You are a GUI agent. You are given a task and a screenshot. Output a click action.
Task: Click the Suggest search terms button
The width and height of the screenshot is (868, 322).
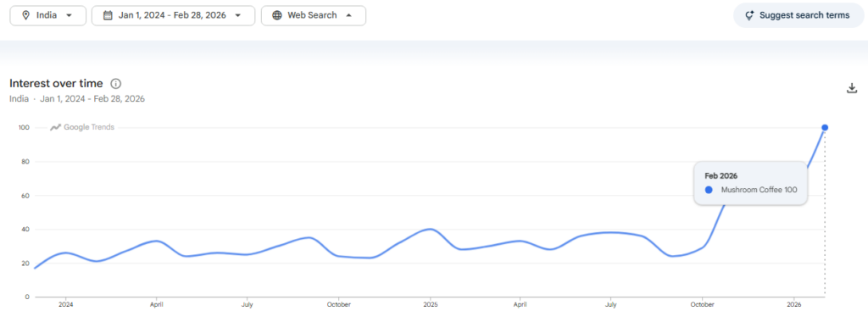tap(798, 15)
